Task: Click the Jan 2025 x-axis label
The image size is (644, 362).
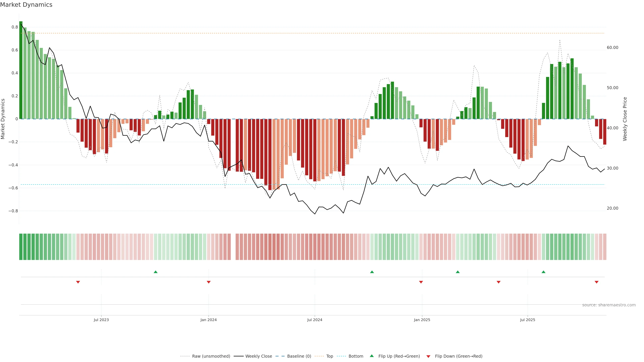Action: tap(422, 320)
